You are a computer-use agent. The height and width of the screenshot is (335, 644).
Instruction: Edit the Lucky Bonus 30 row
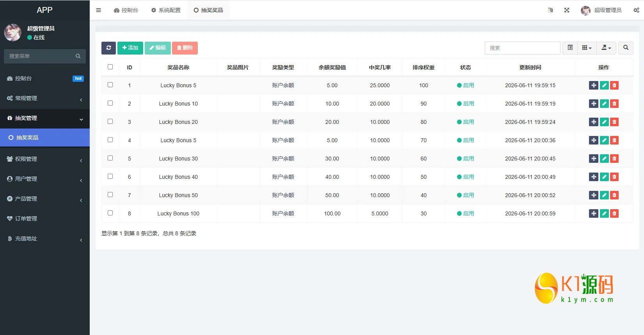pos(604,159)
